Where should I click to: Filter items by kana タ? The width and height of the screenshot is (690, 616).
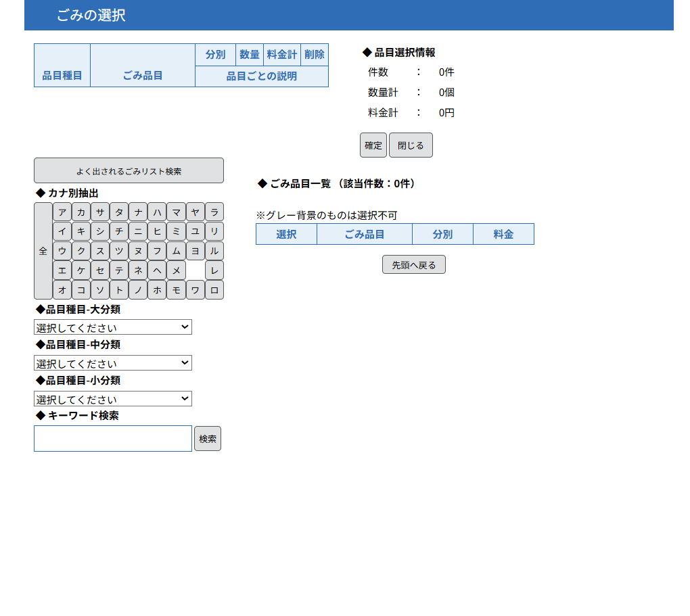tap(119, 212)
